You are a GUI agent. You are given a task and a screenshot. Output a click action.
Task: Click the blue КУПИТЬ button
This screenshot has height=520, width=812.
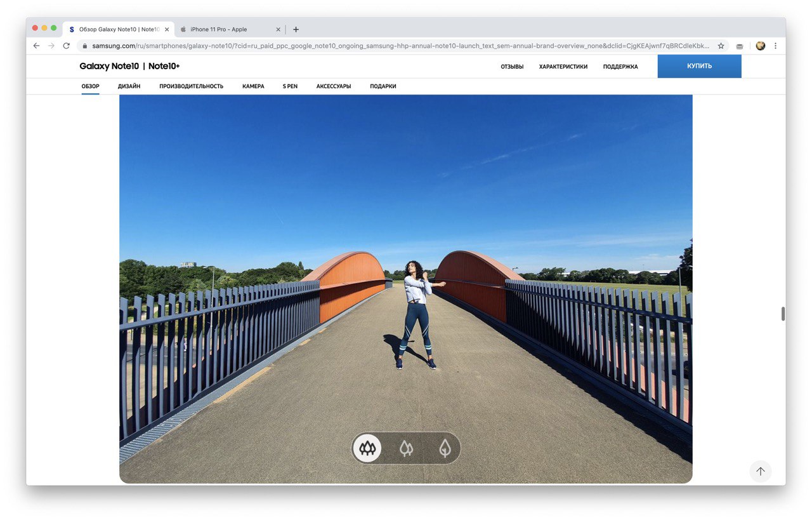(x=699, y=66)
